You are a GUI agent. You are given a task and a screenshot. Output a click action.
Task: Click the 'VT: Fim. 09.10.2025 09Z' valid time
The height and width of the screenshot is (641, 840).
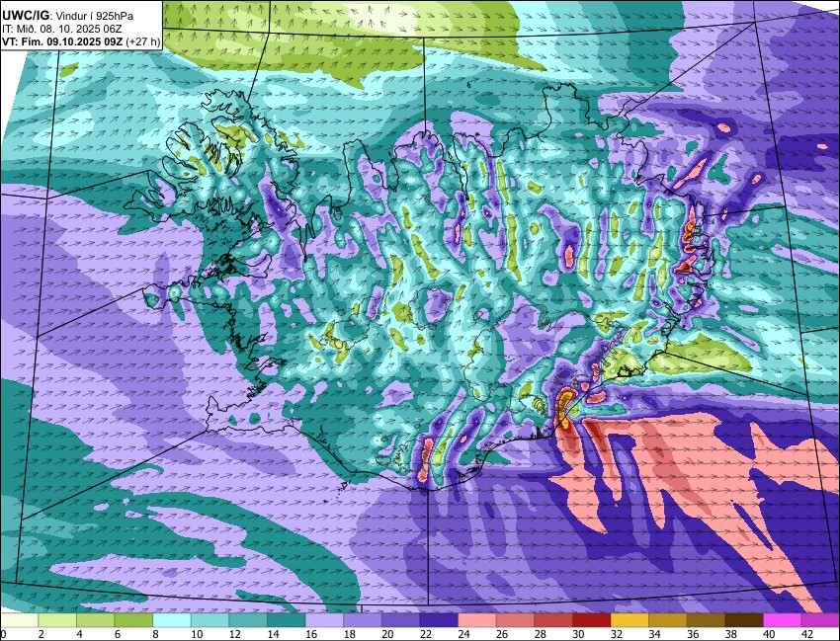pyautogui.click(x=62, y=41)
